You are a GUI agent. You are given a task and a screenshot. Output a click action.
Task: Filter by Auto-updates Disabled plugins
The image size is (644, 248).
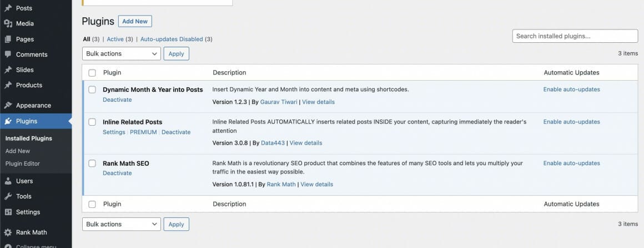tap(172, 39)
